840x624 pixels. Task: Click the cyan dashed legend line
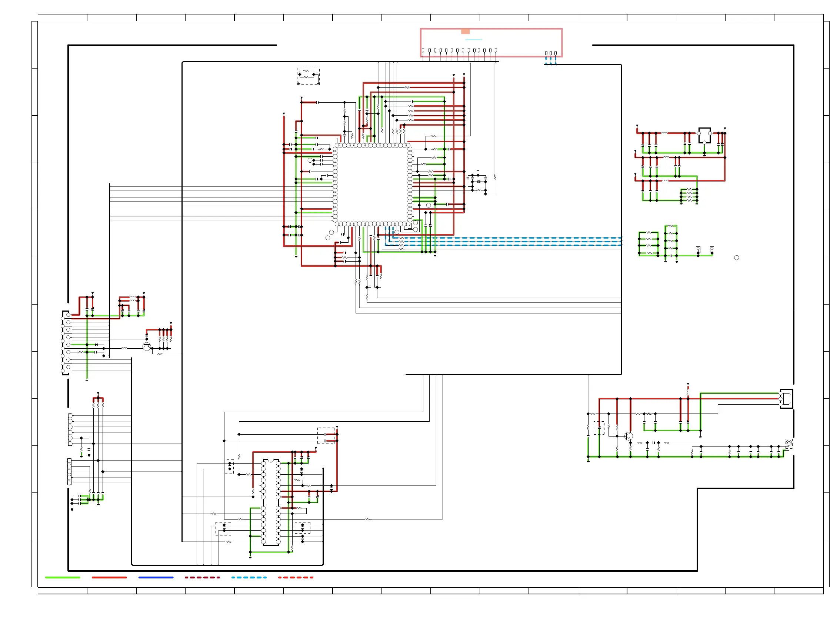point(249,578)
